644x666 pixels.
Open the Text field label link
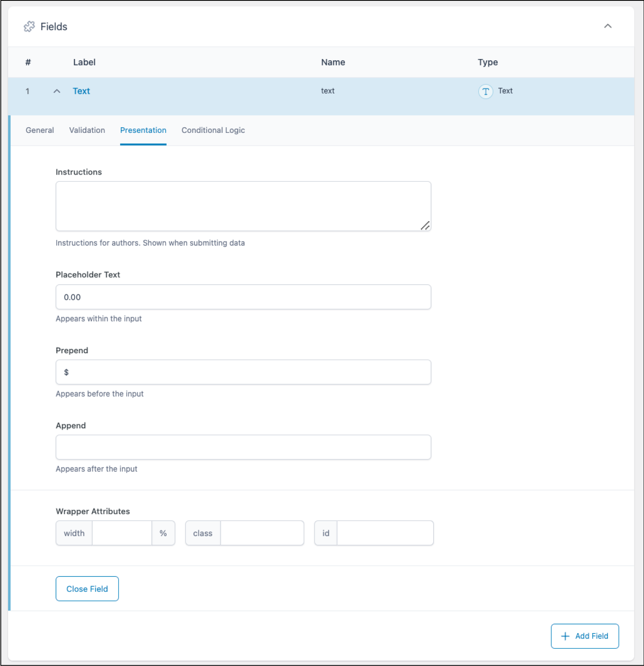[x=81, y=91]
